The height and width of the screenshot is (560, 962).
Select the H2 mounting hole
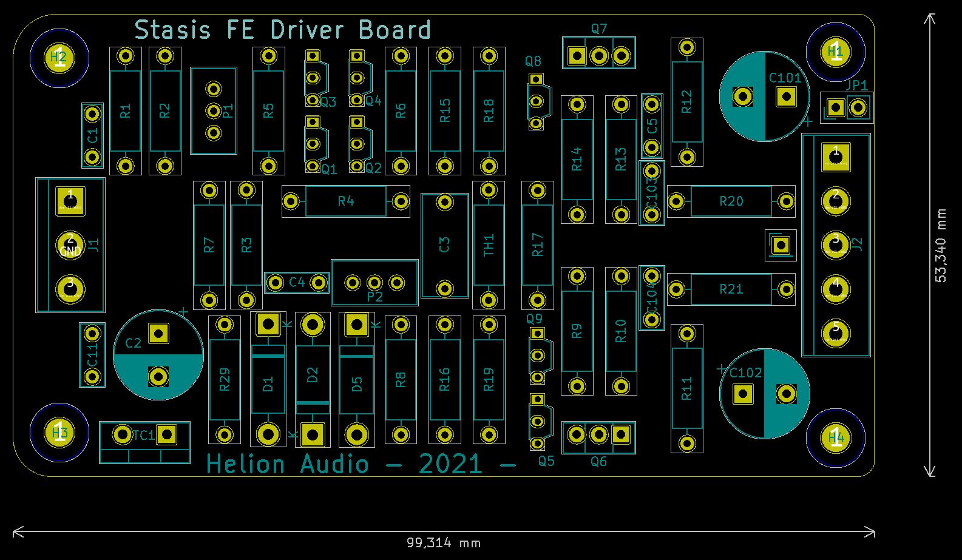pos(59,58)
